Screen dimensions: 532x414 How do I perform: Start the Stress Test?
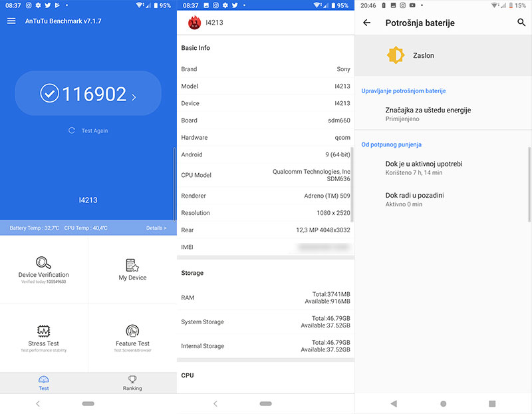(x=44, y=338)
